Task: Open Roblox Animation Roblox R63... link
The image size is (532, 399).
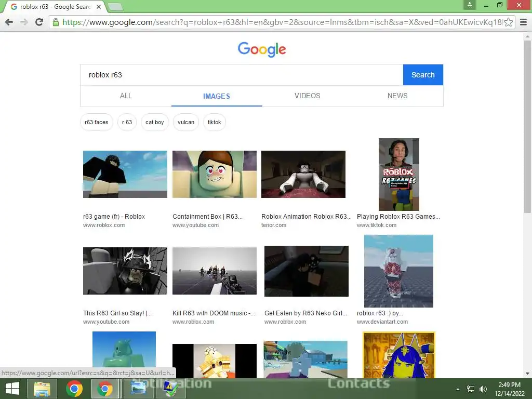Action: click(x=307, y=217)
